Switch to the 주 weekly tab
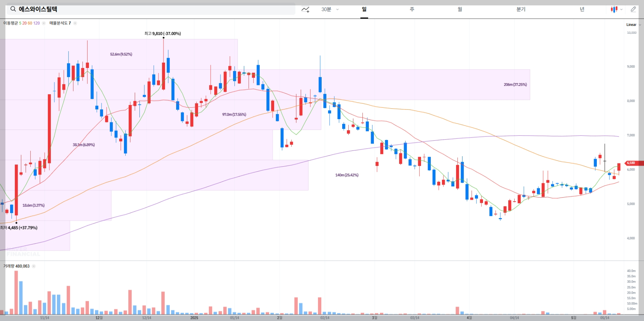The width and height of the screenshot is (644, 321). point(412,9)
